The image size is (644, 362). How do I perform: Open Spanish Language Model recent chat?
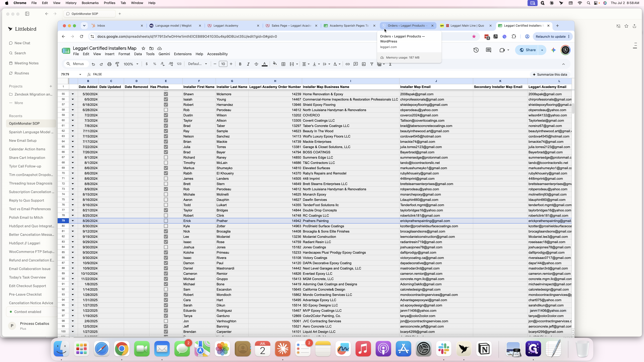point(31,132)
